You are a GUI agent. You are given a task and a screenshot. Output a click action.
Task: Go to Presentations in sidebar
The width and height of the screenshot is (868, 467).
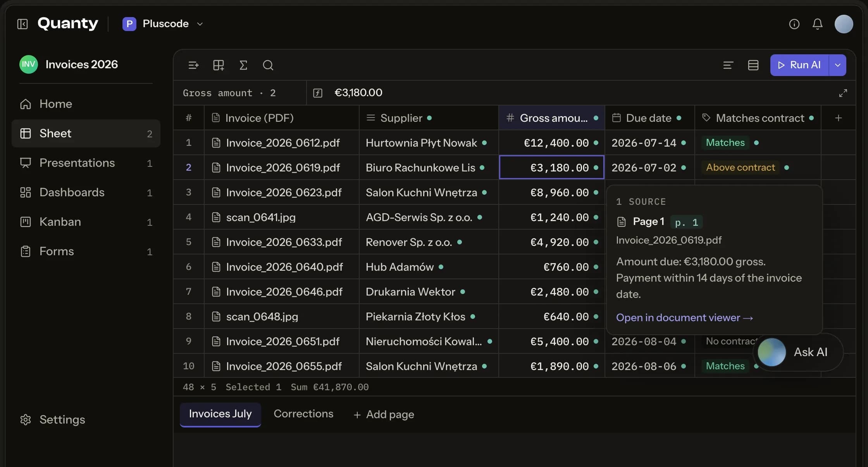pyautogui.click(x=86, y=163)
